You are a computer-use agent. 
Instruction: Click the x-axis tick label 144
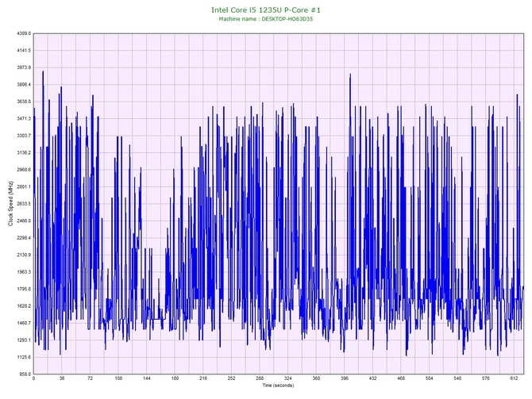(x=147, y=378)
